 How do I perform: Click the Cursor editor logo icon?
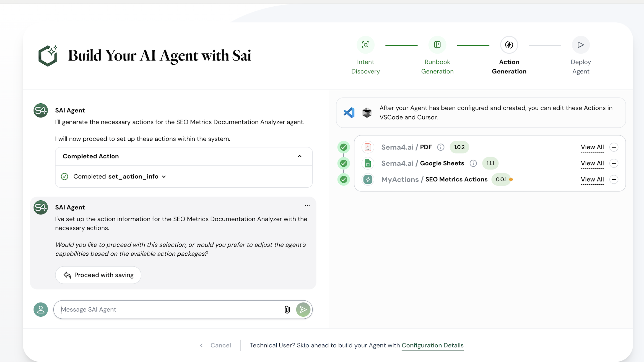[x=367, y=112]
